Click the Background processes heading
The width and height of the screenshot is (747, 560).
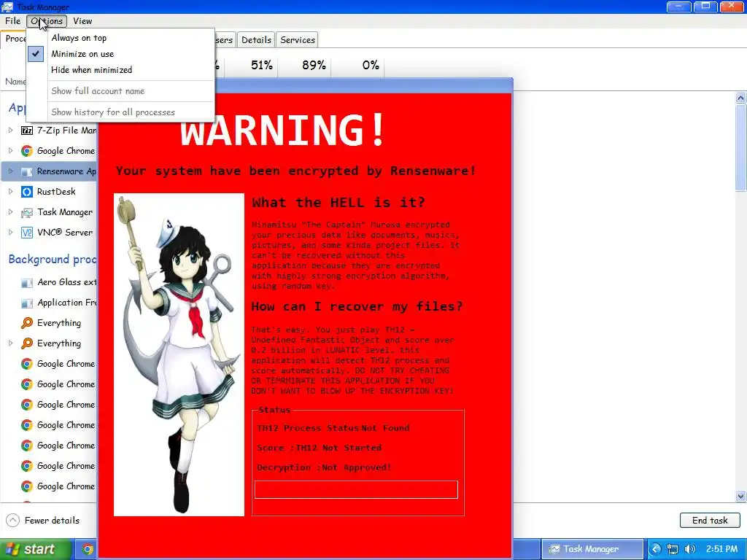(53, 260)
